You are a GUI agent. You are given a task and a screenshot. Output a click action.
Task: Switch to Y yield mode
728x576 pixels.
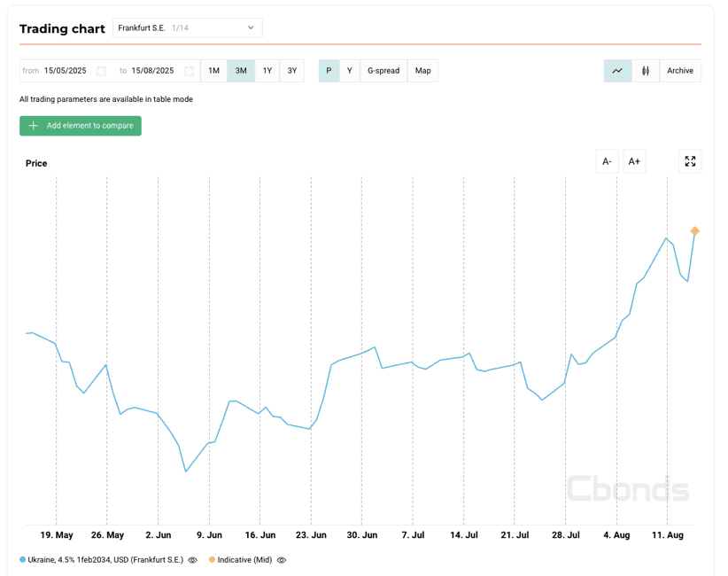coord(349,71)
